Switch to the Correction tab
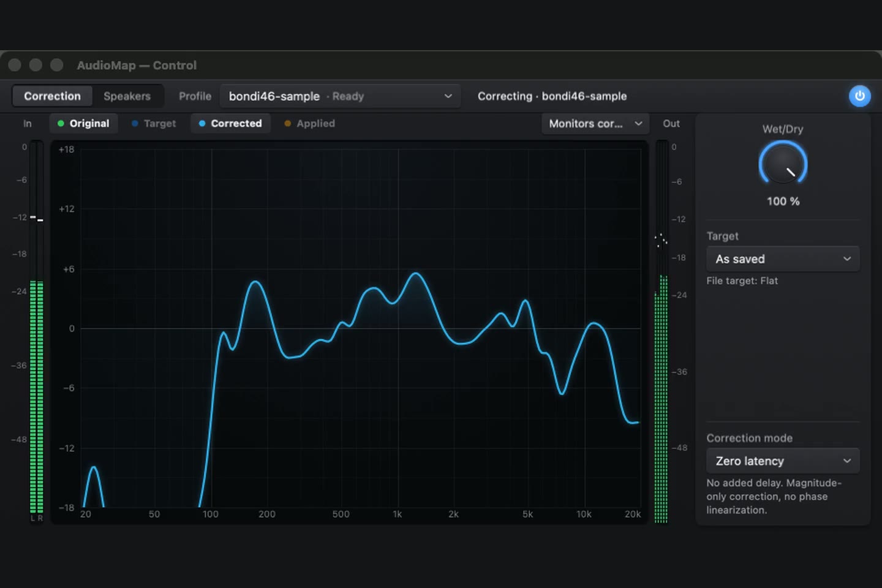The image size is (882, 588). click(52, 96)
